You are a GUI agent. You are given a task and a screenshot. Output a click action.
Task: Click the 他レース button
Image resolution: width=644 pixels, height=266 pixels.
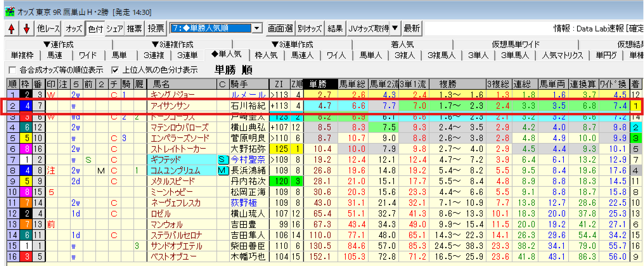(48, 29)
